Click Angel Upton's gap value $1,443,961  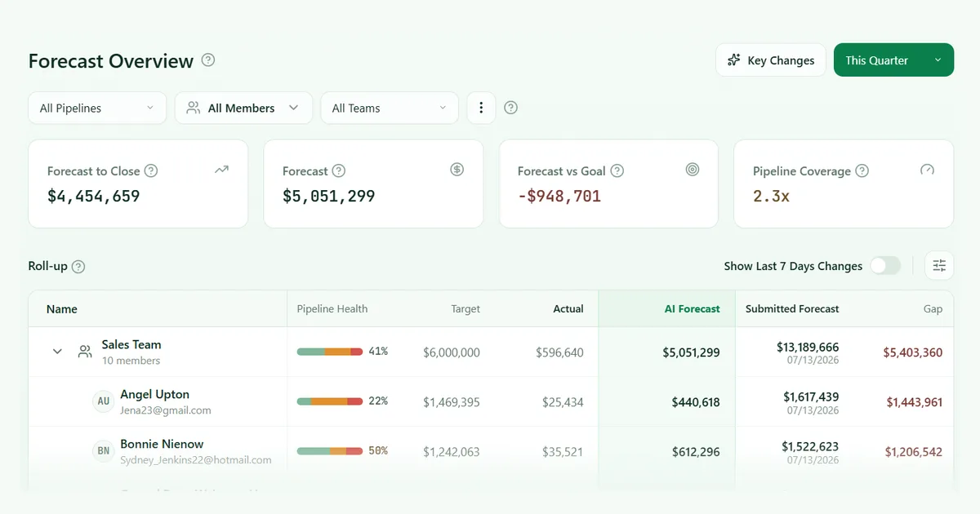point(915,402)
